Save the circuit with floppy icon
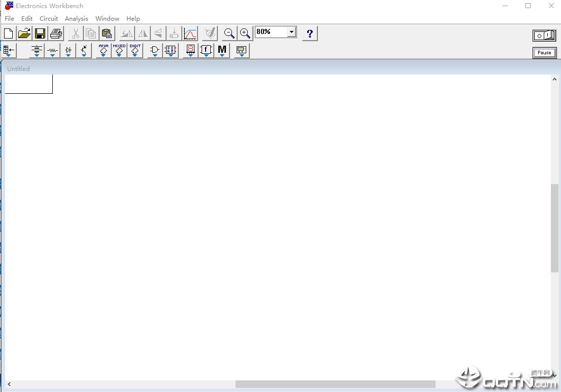Viewport: 561px width, 392px height. tap(40, 33)
